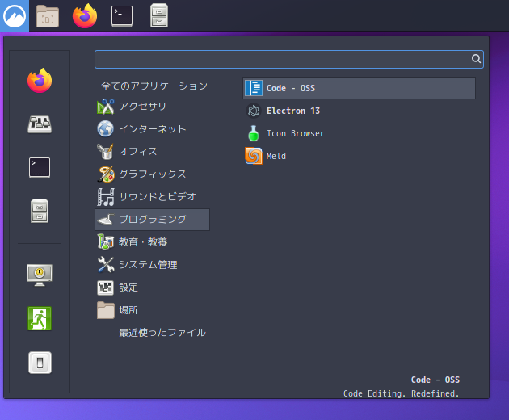This screenshot has height=420, width=509.
Task: Launch Meld diff tool
Action: [x=359, y=156]
